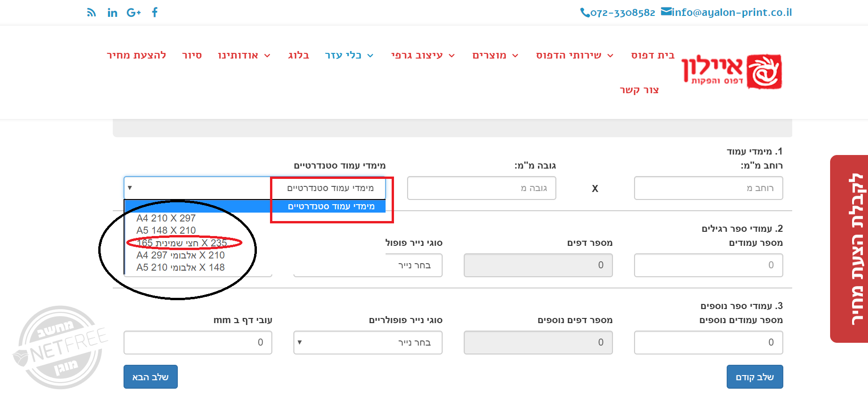
Task: Click the 'מימדי עמוד סטנדרטיים' select box
Action: coord(255,188)
